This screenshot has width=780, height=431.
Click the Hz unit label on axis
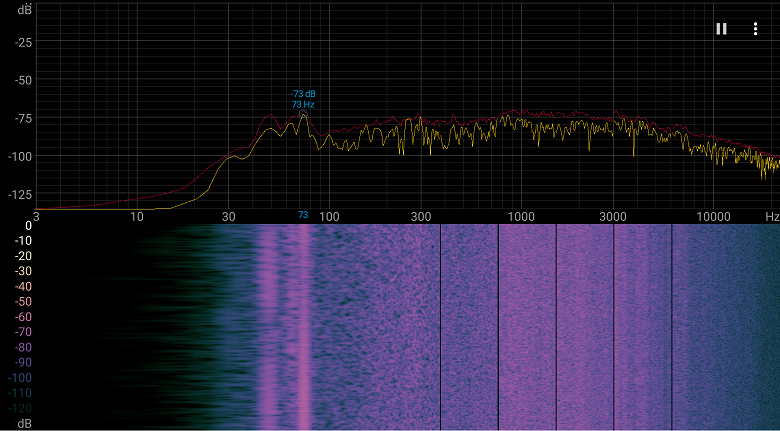pos(772,216)
